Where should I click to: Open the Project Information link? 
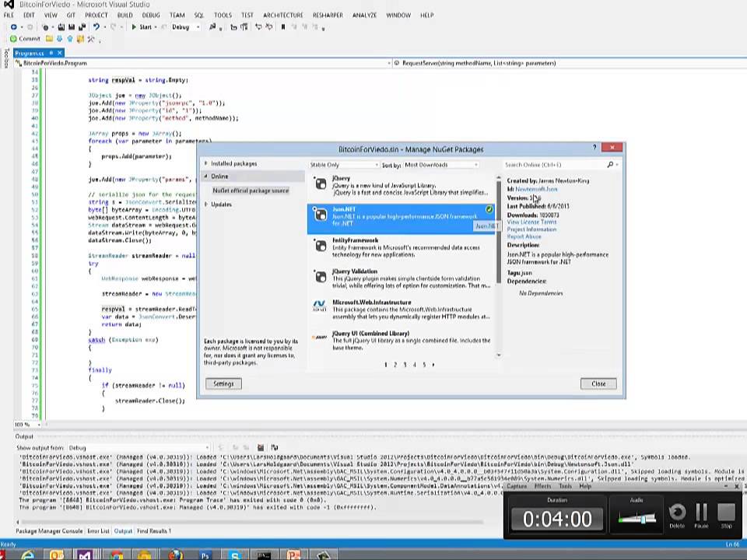531,229
